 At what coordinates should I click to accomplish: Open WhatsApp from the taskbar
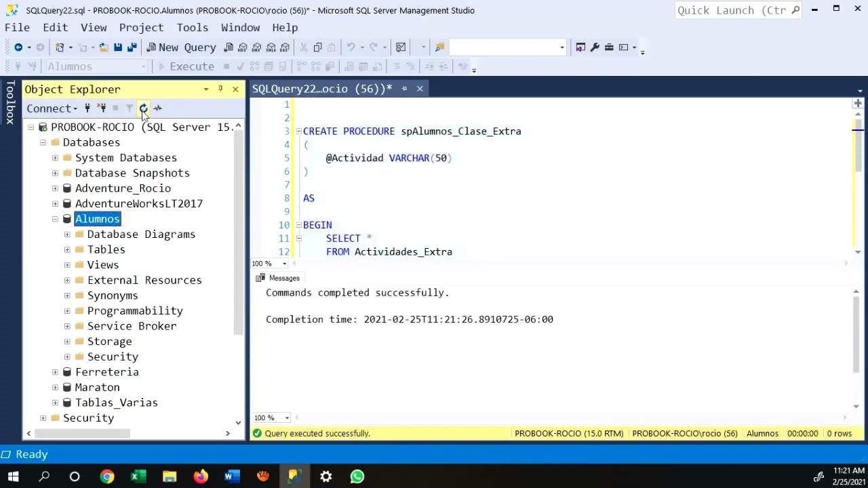357,476
